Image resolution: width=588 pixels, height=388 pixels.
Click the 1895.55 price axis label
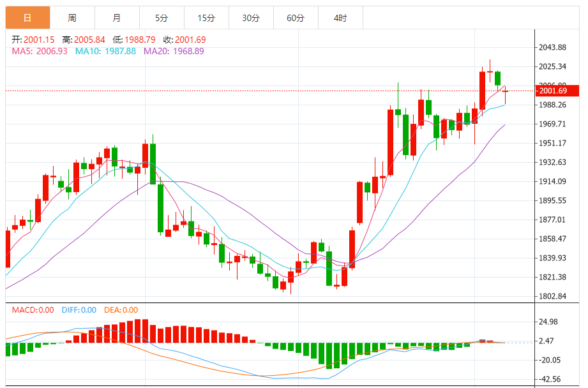coord(552,200)
